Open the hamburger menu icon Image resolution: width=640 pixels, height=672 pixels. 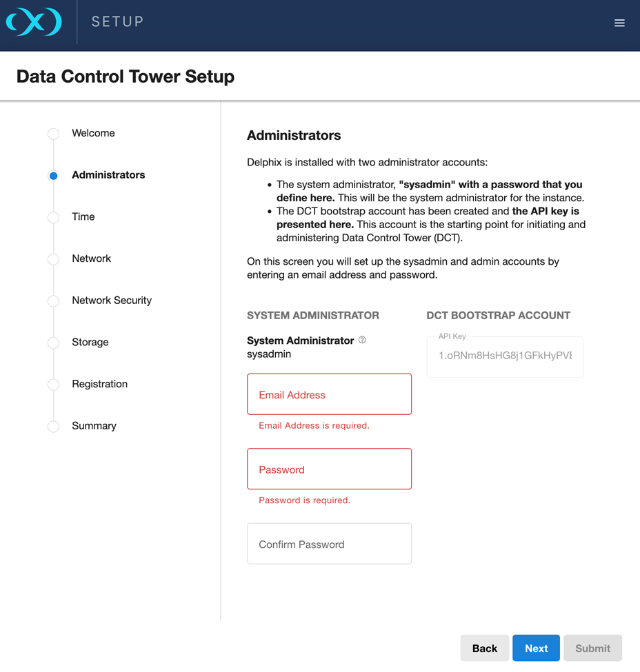(x=619, y=23)
